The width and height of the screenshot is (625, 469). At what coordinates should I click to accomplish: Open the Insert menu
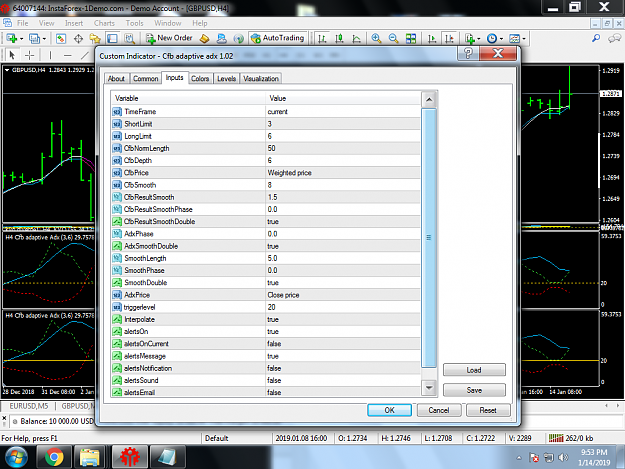coord(74,23)
